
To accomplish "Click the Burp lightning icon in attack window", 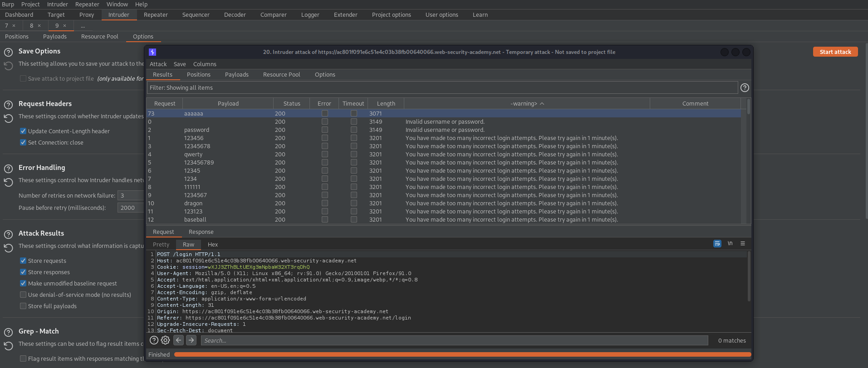I will (152, 52).
